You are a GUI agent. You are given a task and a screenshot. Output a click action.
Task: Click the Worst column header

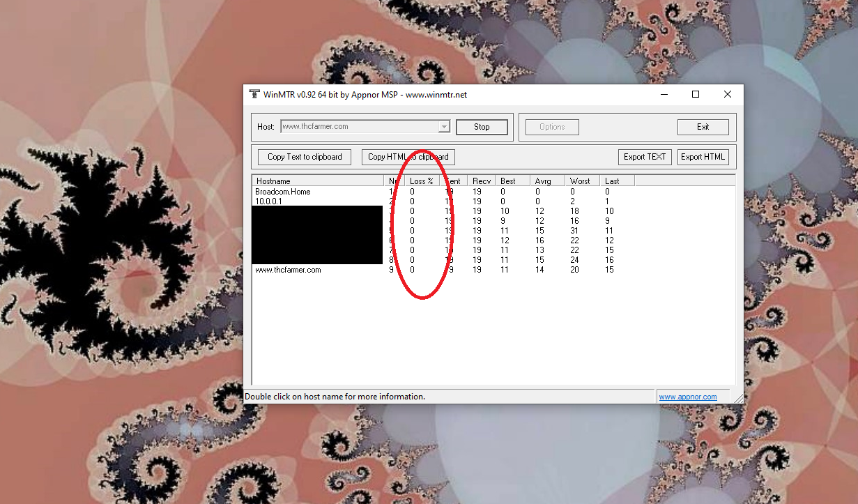(582, 181)
